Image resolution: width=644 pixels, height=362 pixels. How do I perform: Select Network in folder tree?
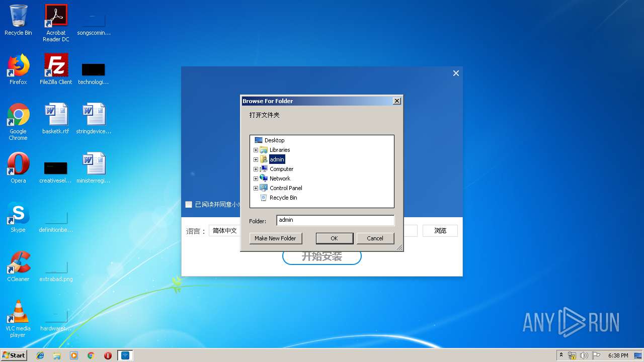280,178
